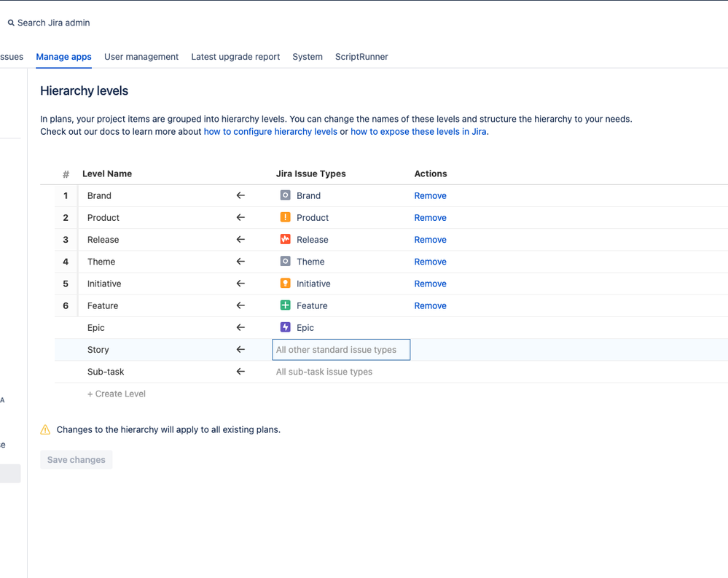The width and height of the screenshot is (728, 578).
Task: Click the Theme issue type text
Action: tap(310, 262)
